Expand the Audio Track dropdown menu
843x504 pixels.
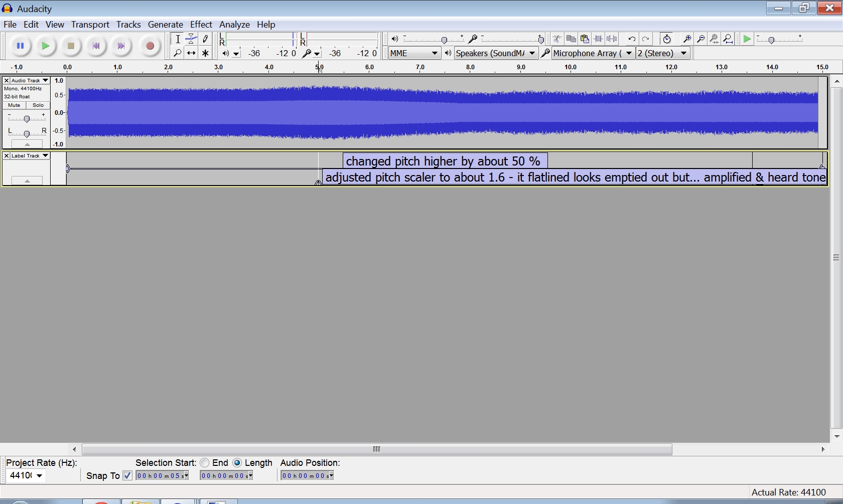pos(45,80)
